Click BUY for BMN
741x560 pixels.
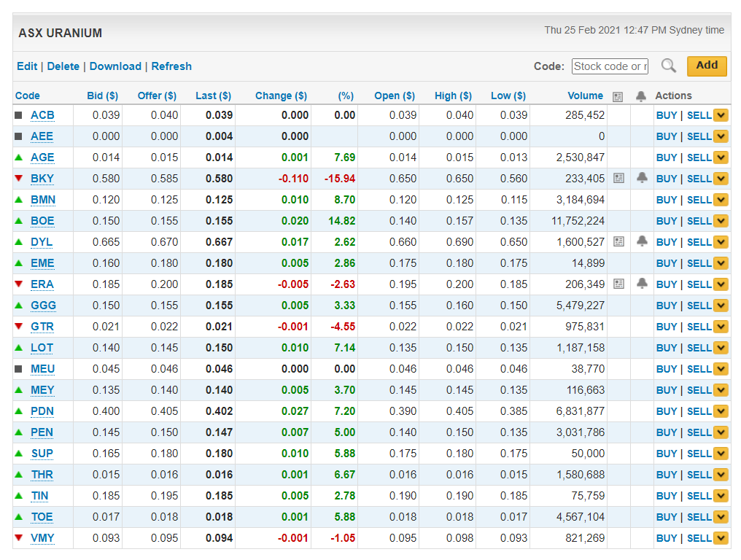click(667, 200)
